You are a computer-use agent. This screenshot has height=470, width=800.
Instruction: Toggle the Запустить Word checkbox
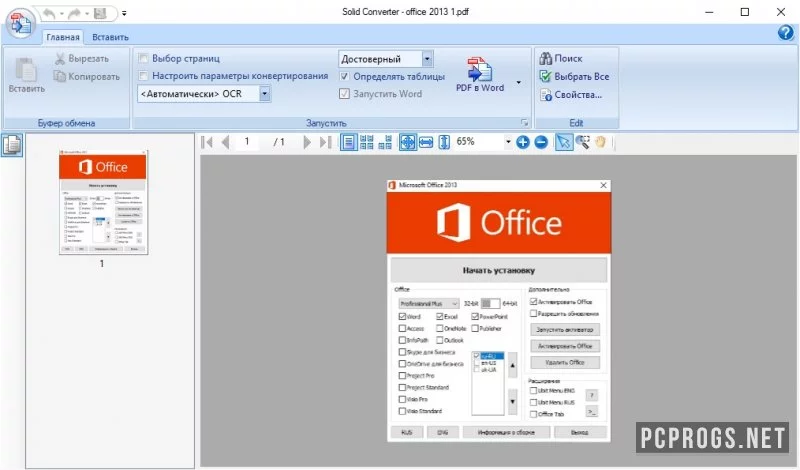coord(344,94)
